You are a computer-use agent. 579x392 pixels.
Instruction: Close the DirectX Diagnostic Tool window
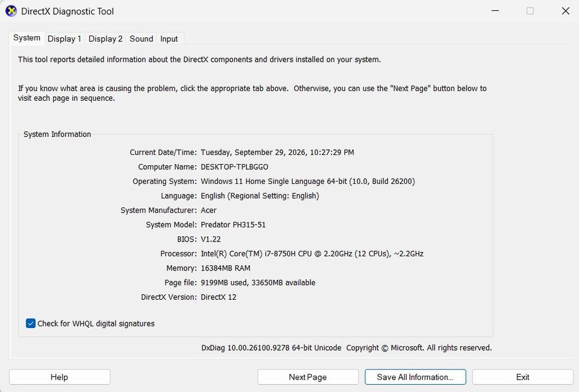[x=565, y=11]
